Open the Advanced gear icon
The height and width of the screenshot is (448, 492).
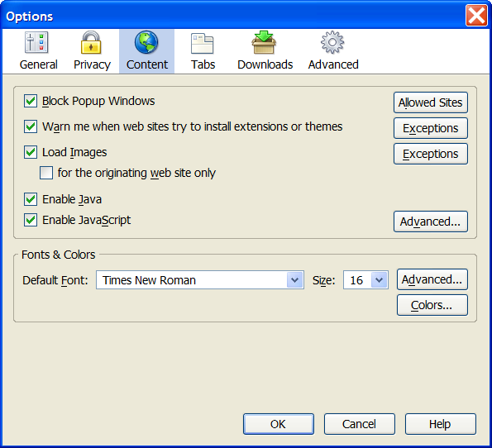[x=332, y=42]
